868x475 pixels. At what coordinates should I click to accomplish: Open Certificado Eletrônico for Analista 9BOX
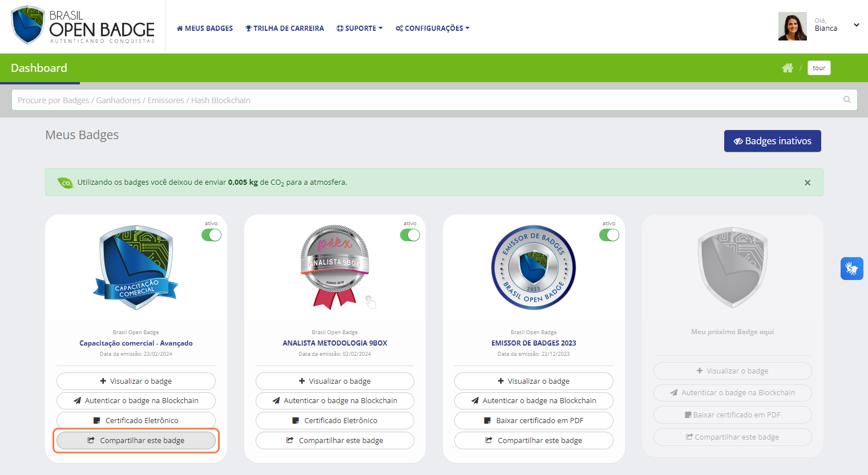[335, 420]
